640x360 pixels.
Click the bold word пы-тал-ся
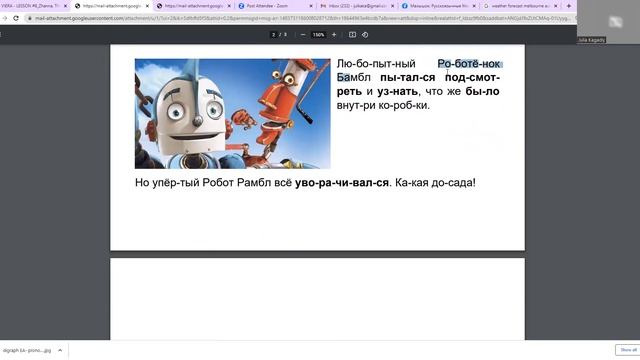(x=407, y=77)
